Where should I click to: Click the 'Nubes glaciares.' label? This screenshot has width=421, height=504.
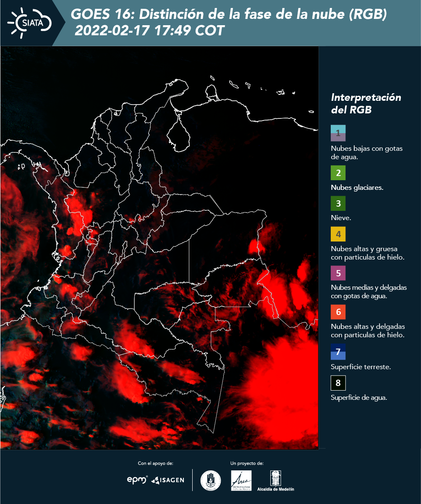pos(357,188)
